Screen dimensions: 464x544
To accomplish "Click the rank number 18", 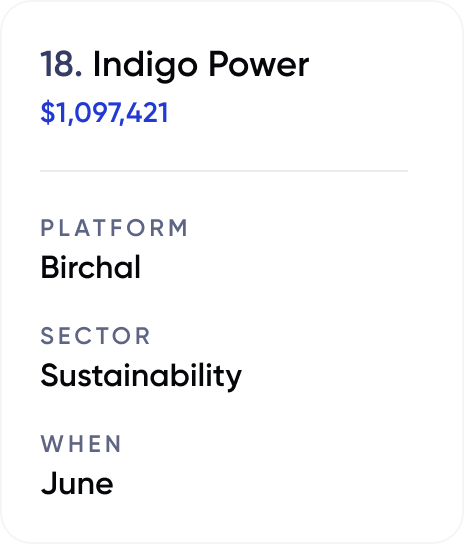I will (x=61, y=64).
